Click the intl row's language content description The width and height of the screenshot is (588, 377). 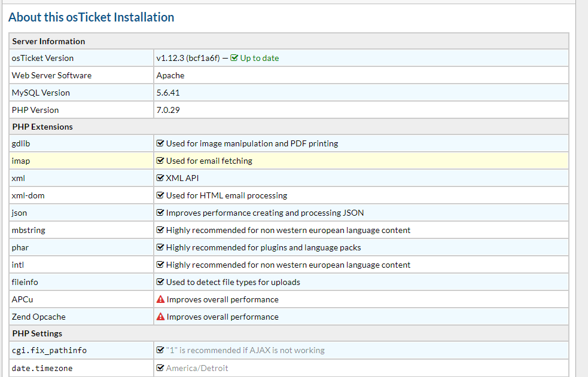(x=288, y=265)
